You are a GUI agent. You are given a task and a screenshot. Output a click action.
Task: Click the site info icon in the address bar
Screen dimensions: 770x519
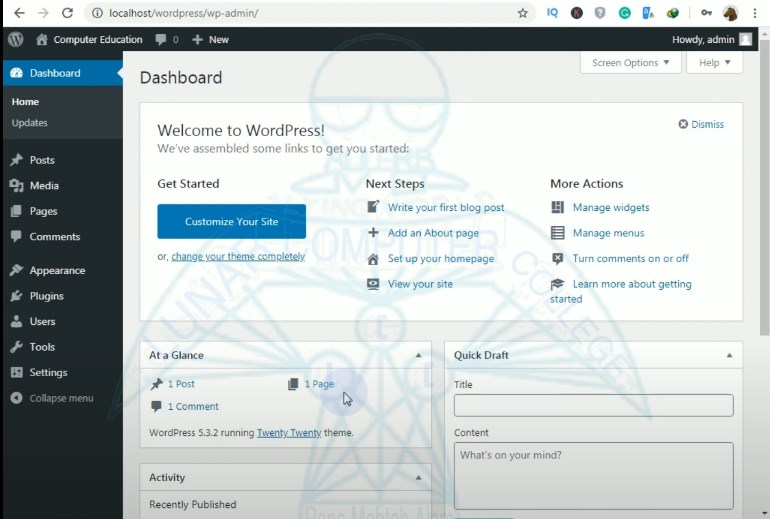pyautogui.click(x=97, y=13)
